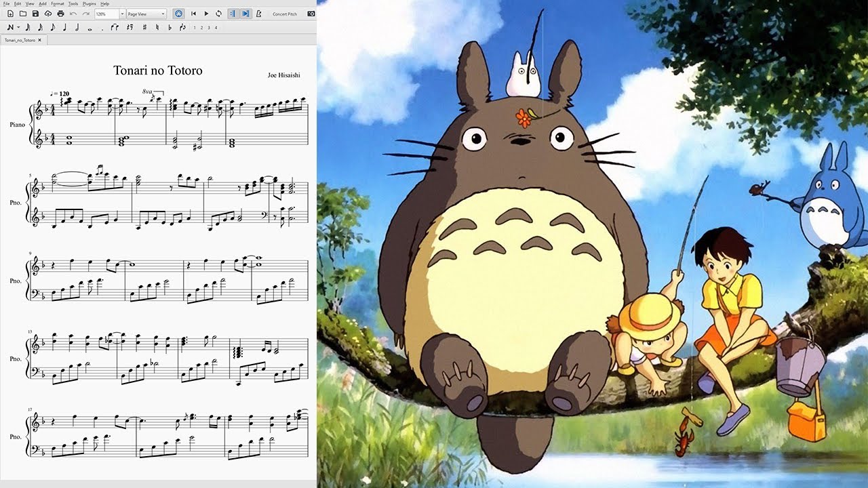868x488 pixels.
Task: Open the Plugins menu
Action: pos(90,4)
